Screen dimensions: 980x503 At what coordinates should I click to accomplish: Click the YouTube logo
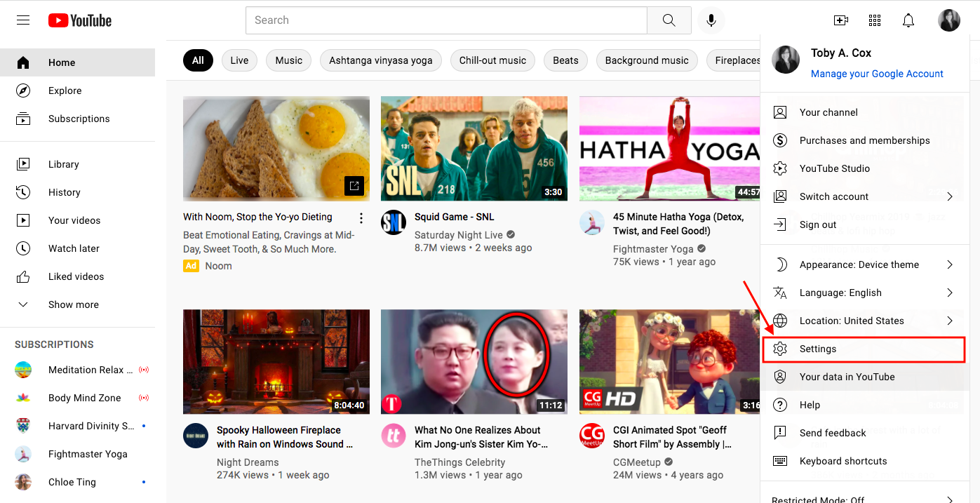tap(80, 20)
